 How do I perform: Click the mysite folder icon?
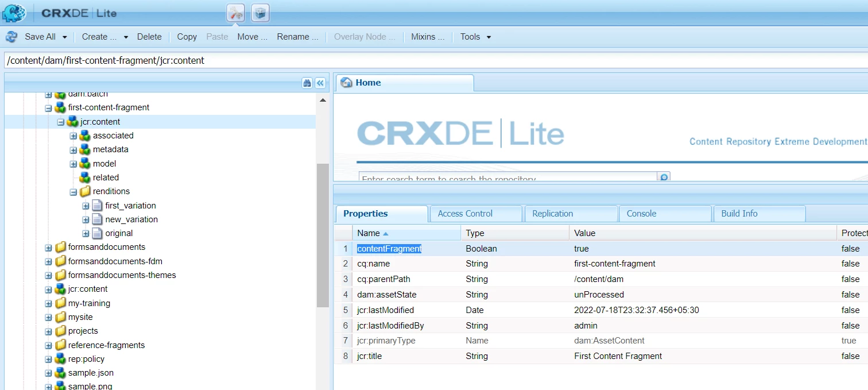pos(60,317)
